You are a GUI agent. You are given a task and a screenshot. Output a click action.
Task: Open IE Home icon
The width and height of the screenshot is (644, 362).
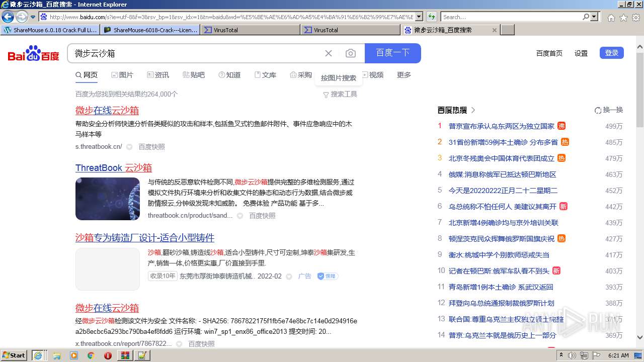coord(611,18)
